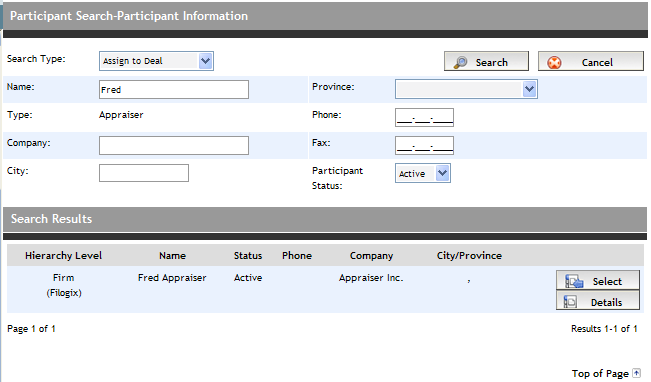Screen dimensions: 651x382
Task: Click the Fax number field
Action: (424, 145)
